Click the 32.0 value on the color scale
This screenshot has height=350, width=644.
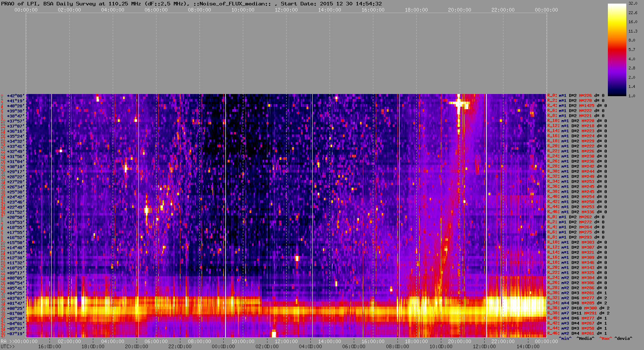633,3
